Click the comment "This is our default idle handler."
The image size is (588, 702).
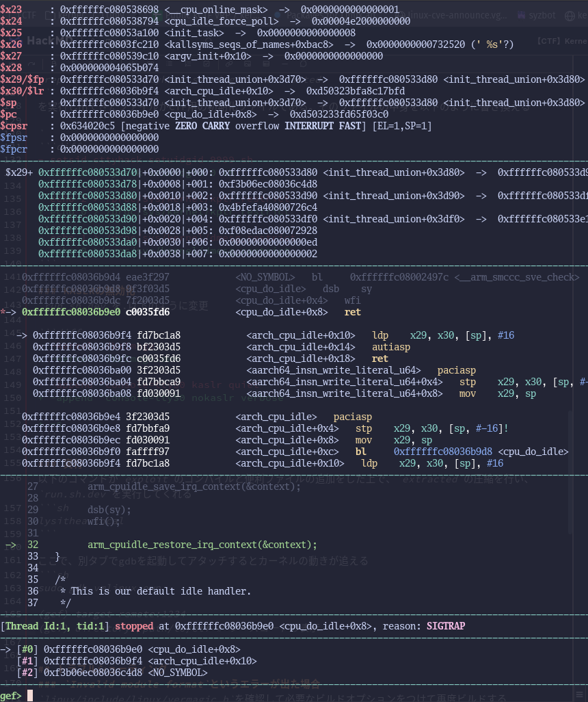[x=161, y=591]
